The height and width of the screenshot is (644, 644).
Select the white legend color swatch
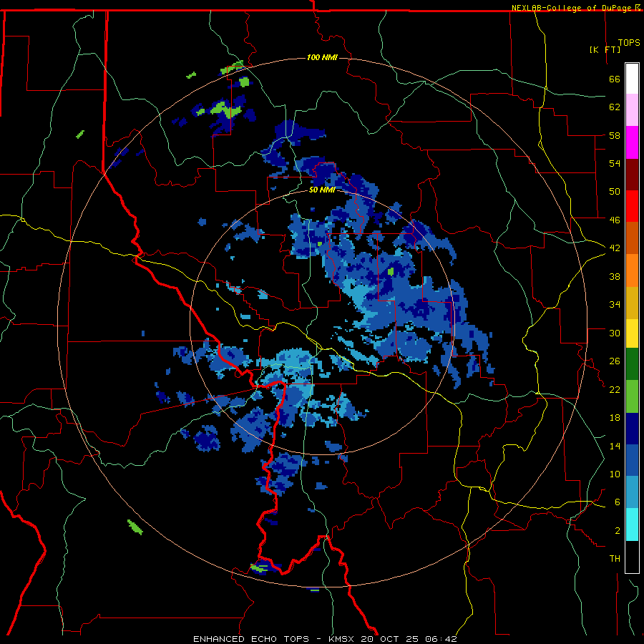pos(632,79)
